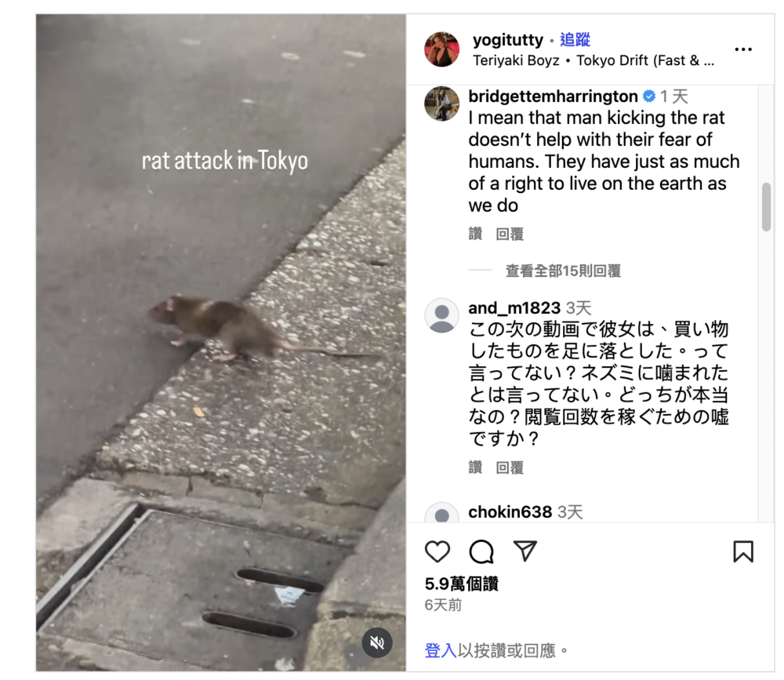Expand all 15 replies (查看全部15則回覆)
This screenshot has width=784, height=680.
click(x=563, y=271)
